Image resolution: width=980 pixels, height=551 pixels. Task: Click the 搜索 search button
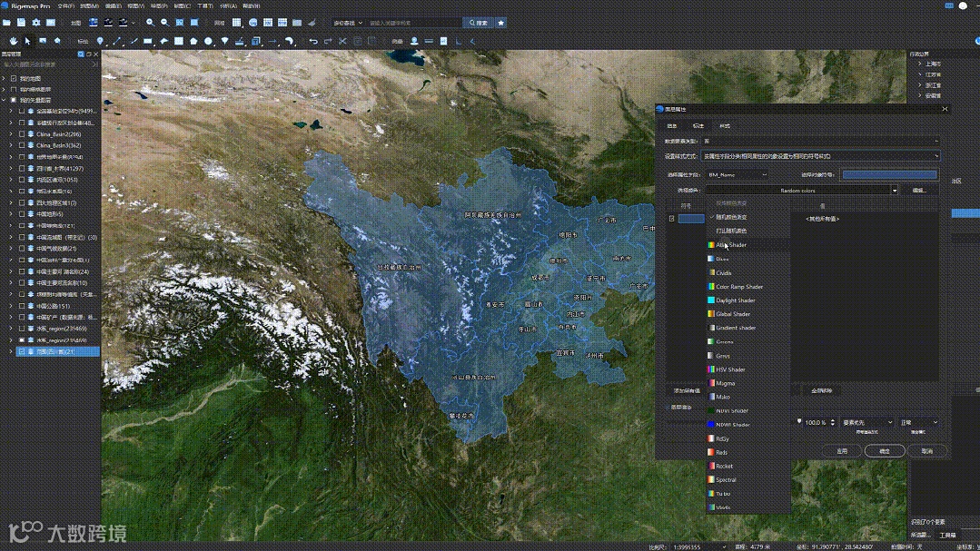point(478,23)
